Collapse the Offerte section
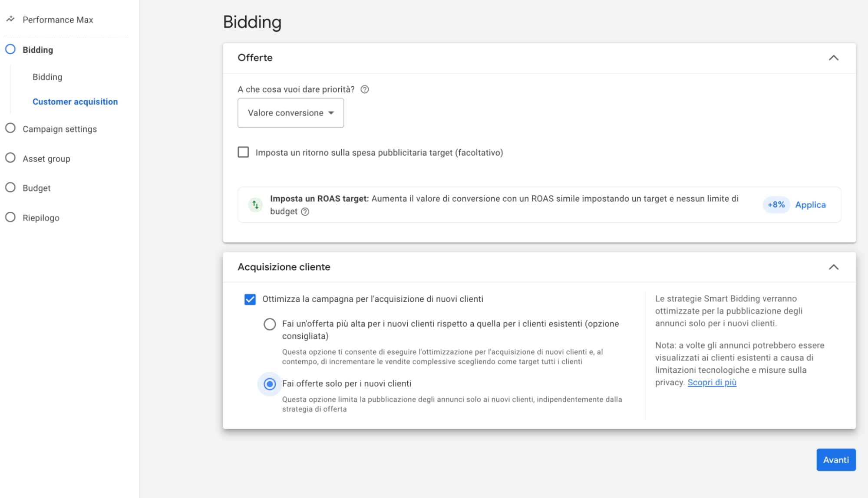 point(833,58)
